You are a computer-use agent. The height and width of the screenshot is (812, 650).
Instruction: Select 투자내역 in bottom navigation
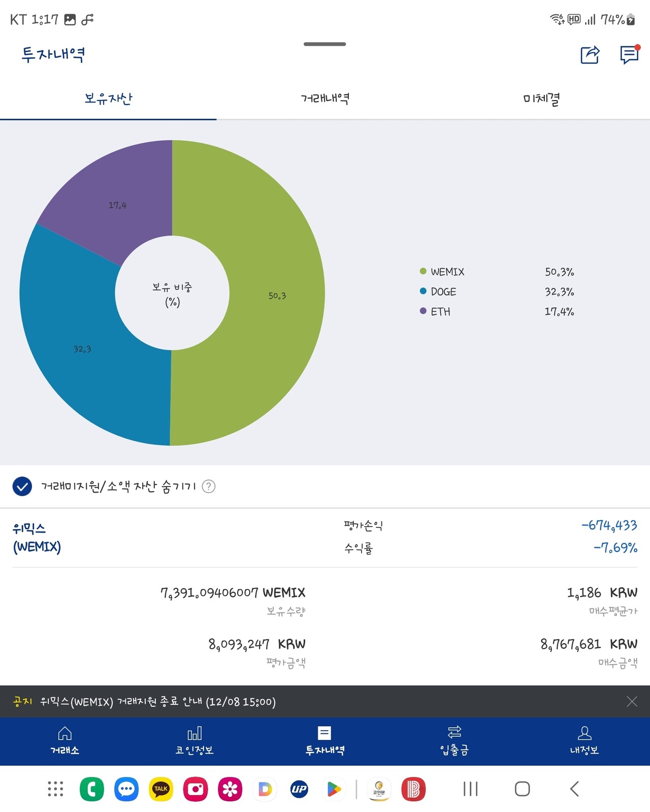(x=324, y=740)
